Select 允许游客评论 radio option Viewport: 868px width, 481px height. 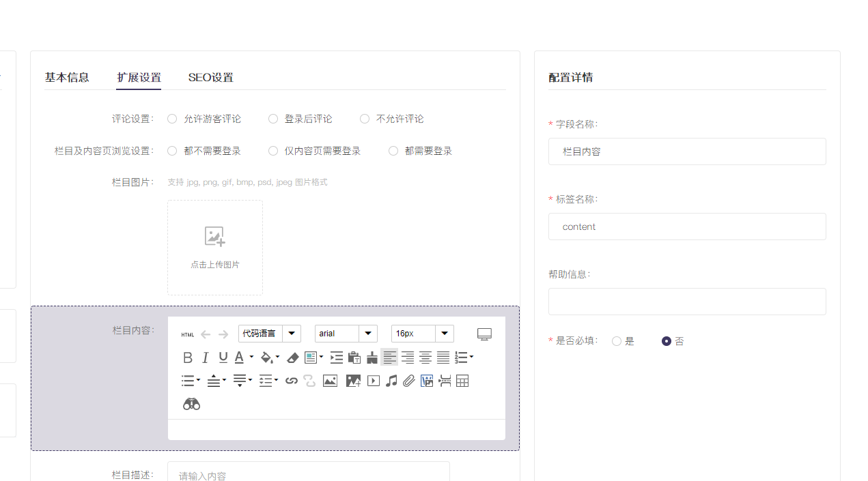click(172, 119)
